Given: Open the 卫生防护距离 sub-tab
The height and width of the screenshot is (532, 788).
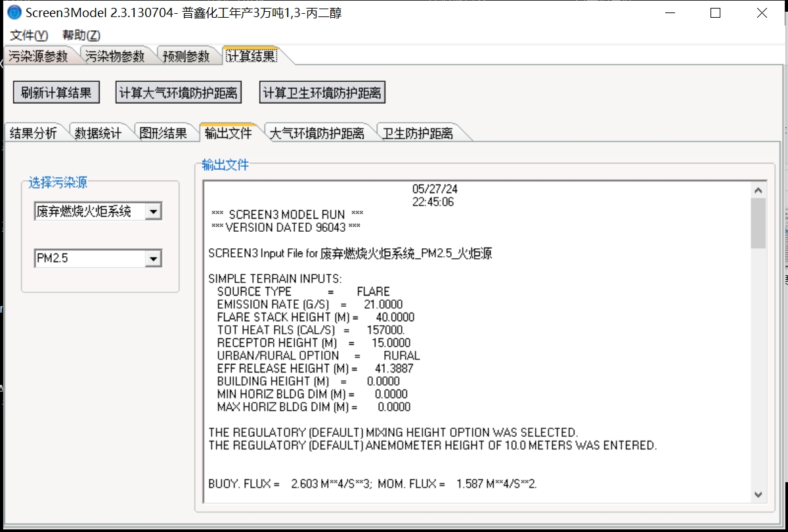Looking at the screenshot, I should click(419, 133).
